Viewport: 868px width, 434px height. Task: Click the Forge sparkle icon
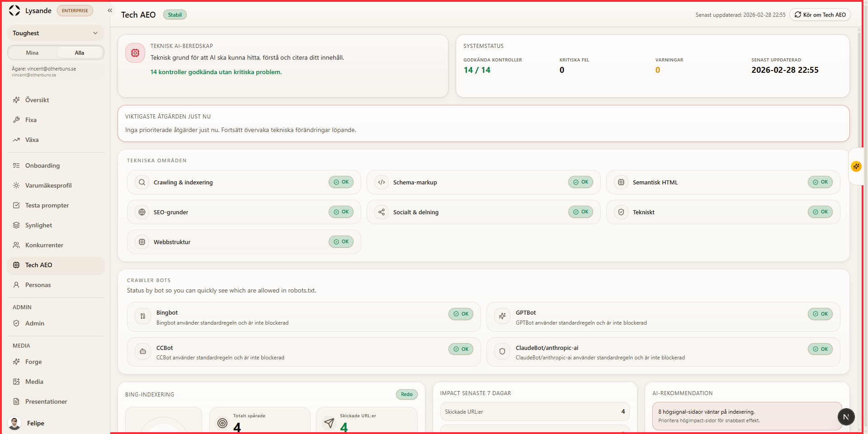[x=16, y=362]
